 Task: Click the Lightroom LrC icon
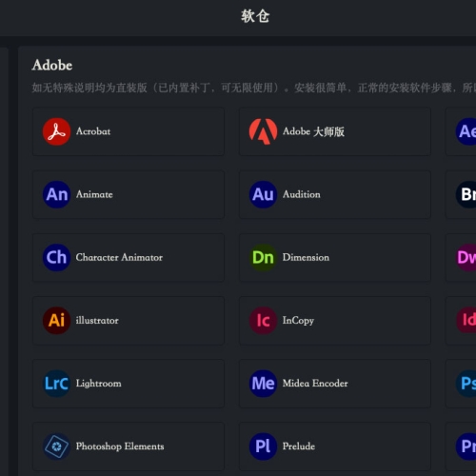point(56,384)
